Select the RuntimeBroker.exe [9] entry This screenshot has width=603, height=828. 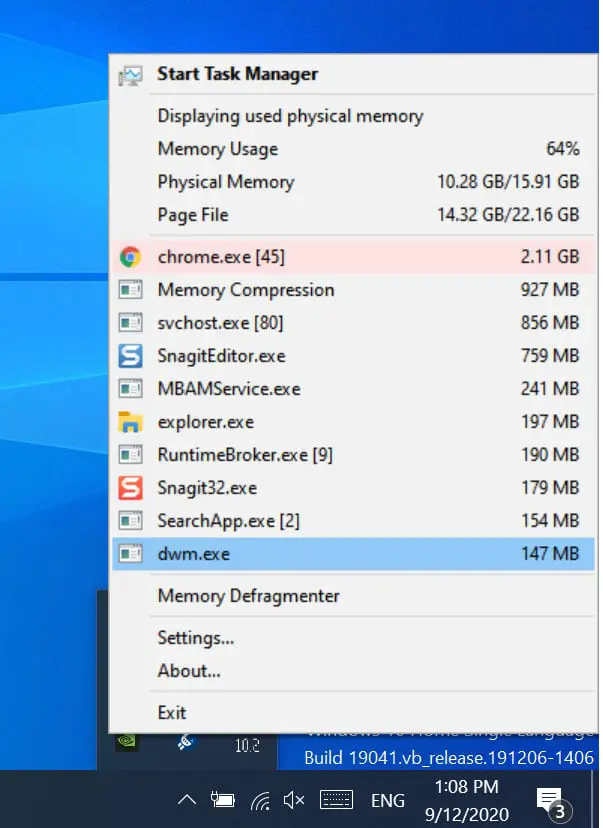(x=353, y=455)
